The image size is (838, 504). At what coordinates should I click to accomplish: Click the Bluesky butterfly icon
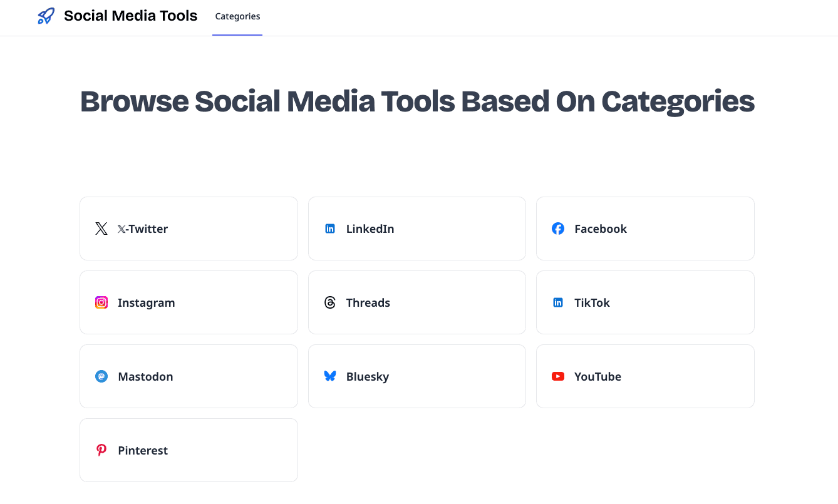click(330, 376)
